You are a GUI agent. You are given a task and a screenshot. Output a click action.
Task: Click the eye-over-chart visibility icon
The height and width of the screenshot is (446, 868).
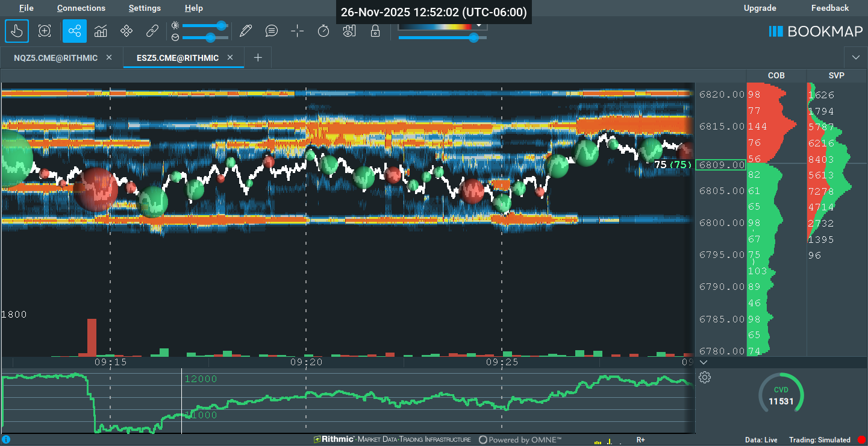349,31
